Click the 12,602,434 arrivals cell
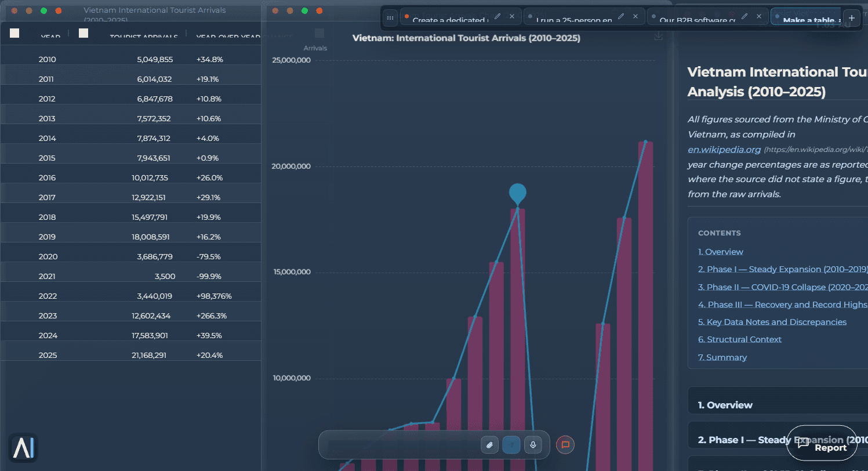Screen dimensions: 868x471 151,316
